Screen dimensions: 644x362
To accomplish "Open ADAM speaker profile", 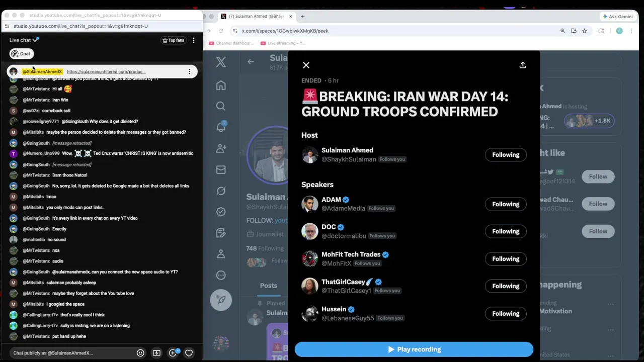I will [x=331, y=200].
